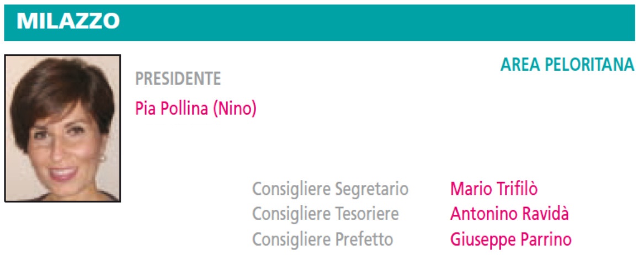The image size is (644, 255).
Task: Click the word Tesoriere
Action: [x=367, y=214]
